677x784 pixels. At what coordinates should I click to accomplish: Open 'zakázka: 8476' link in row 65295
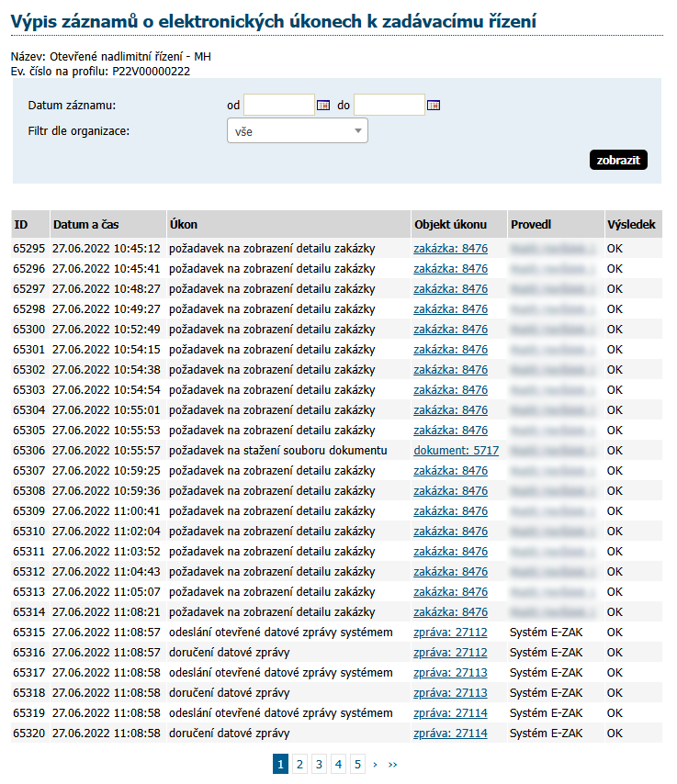coord(450,249)
